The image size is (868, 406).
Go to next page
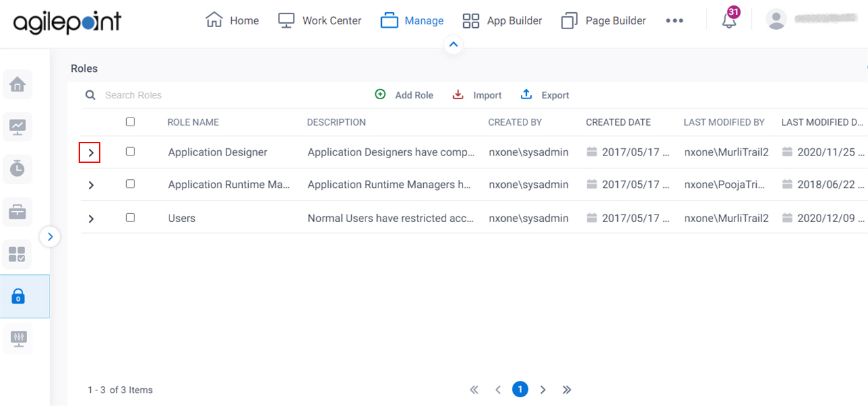(x=542, y=390)
